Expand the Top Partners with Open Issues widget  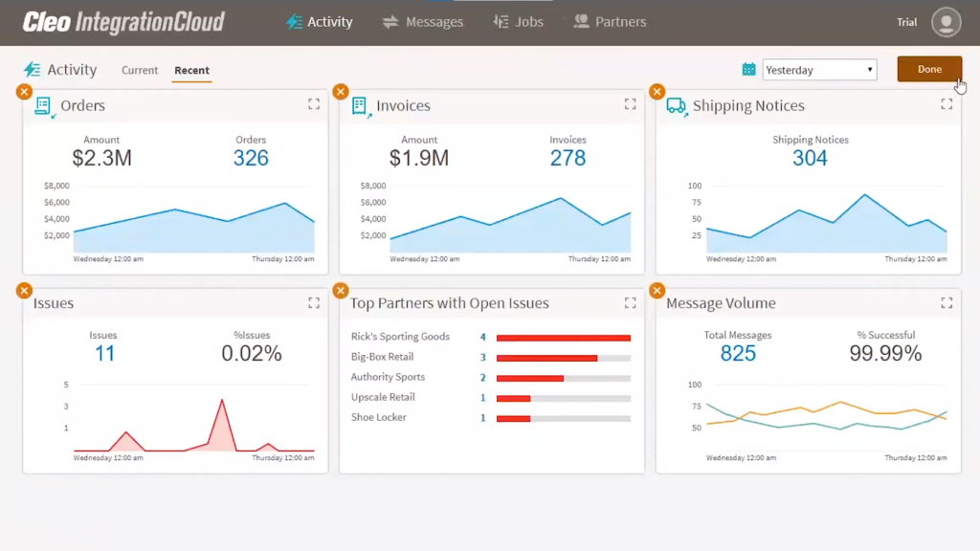click(x=630, y=302)
